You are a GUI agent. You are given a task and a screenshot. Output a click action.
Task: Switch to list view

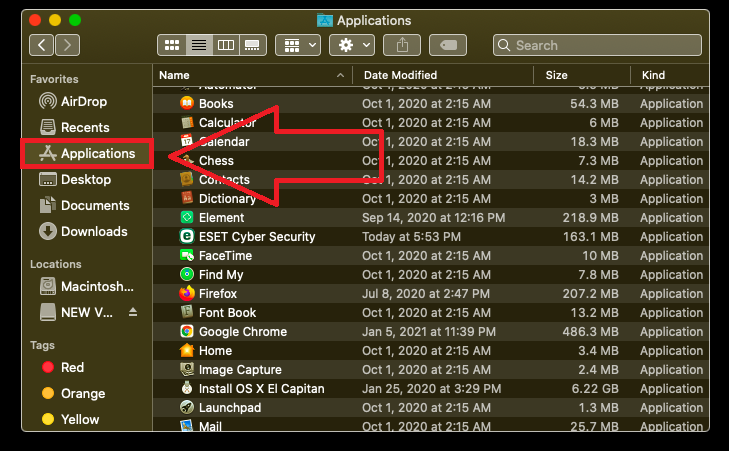pyautogui.click(x=199, y=45)
